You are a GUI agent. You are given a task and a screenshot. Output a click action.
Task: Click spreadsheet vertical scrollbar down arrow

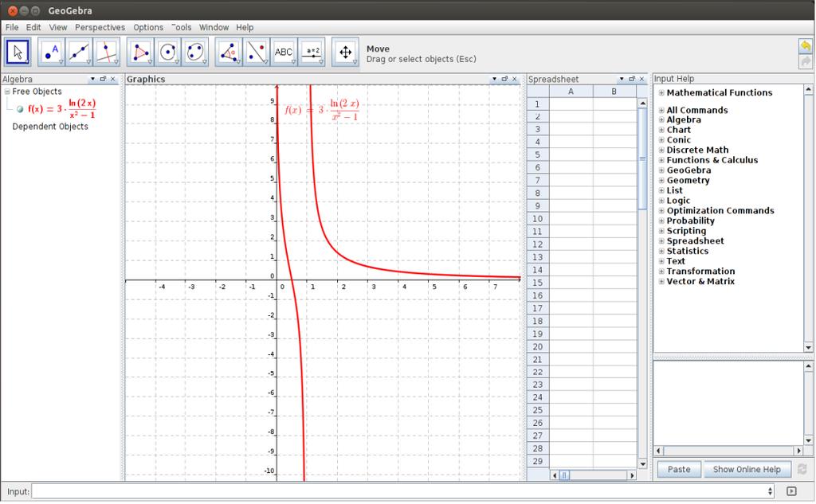click(643, 463)
